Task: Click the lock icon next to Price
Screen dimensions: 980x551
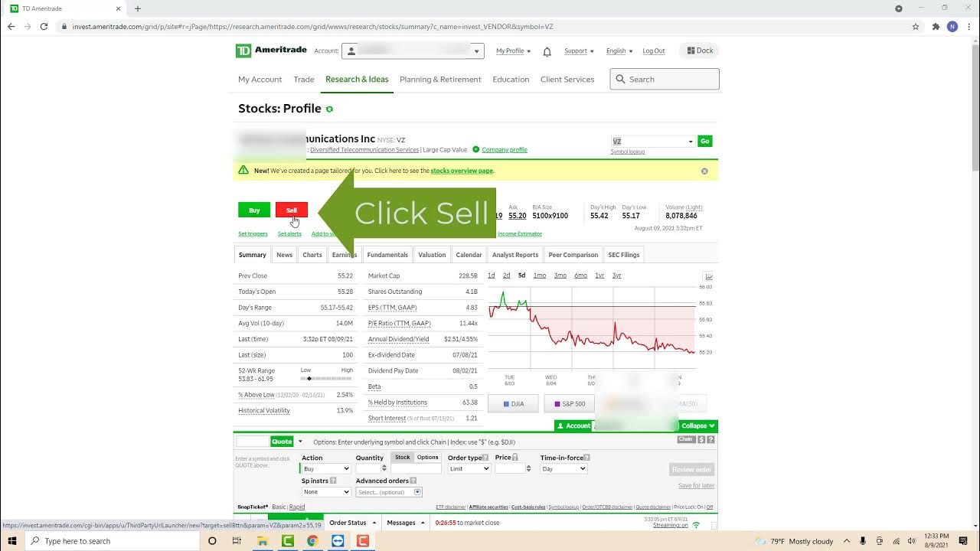Action: tap(515, 458)
